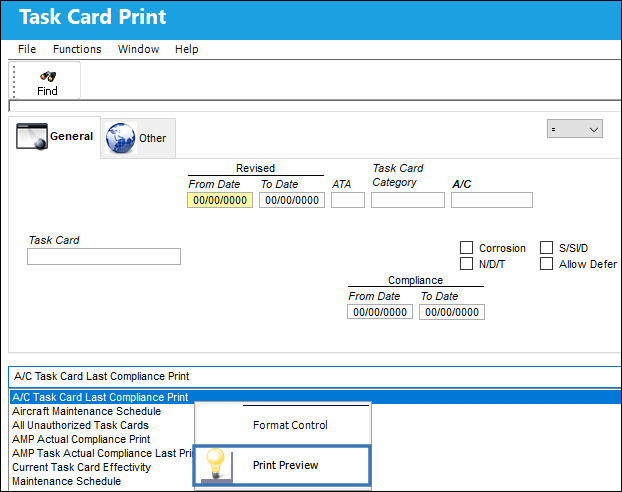Open the Functions menu

pos(77,49)
